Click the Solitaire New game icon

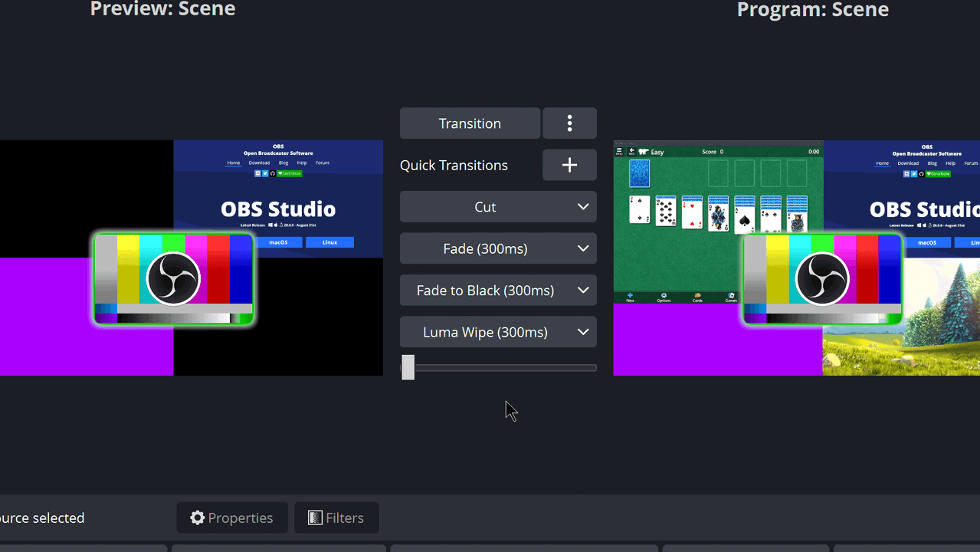pyautogui.click(x=630, y=297)
